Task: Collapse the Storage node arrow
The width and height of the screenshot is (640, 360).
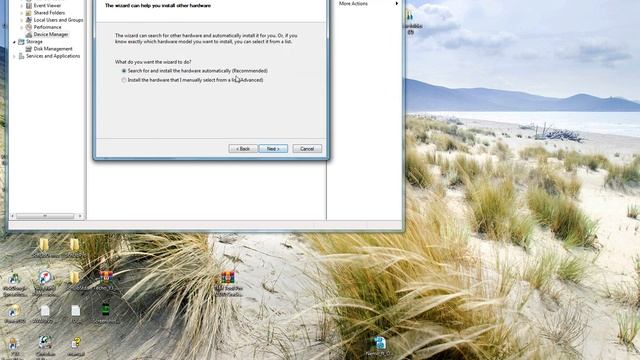Action: pyautogui.click(x=14, y=42)
